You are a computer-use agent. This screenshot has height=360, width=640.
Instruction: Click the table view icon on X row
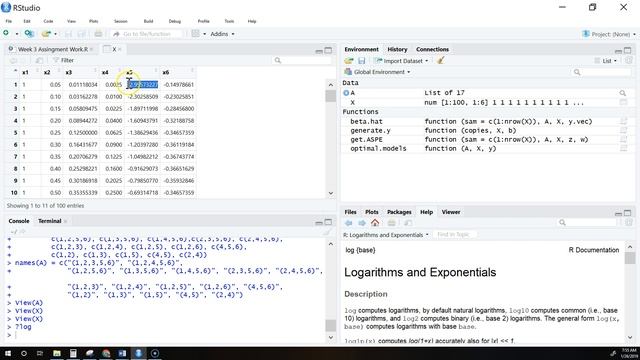[x=623, y=102]
